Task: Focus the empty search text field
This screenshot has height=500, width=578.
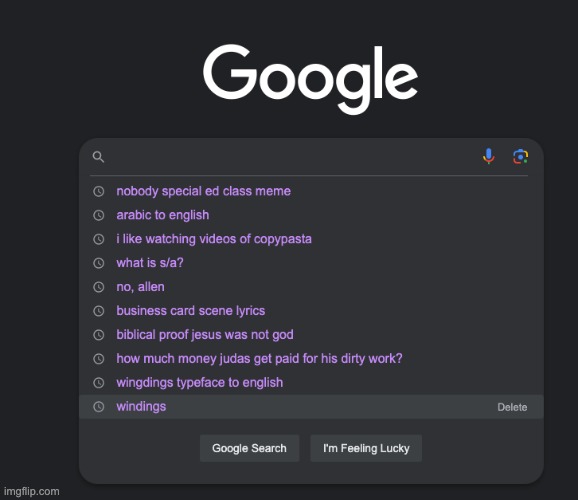Action: tap(293, 157)
